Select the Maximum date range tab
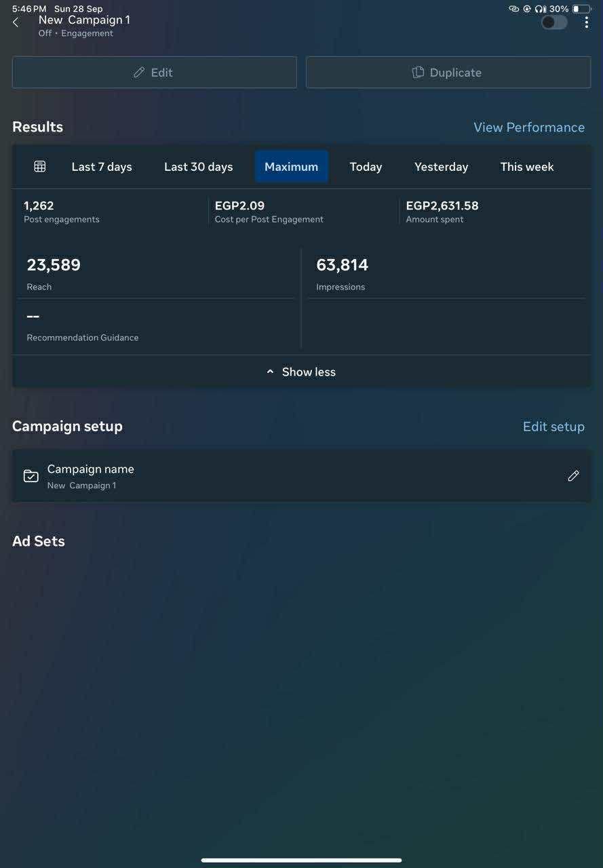Screen dimensions: 603x868 (291, 167)
